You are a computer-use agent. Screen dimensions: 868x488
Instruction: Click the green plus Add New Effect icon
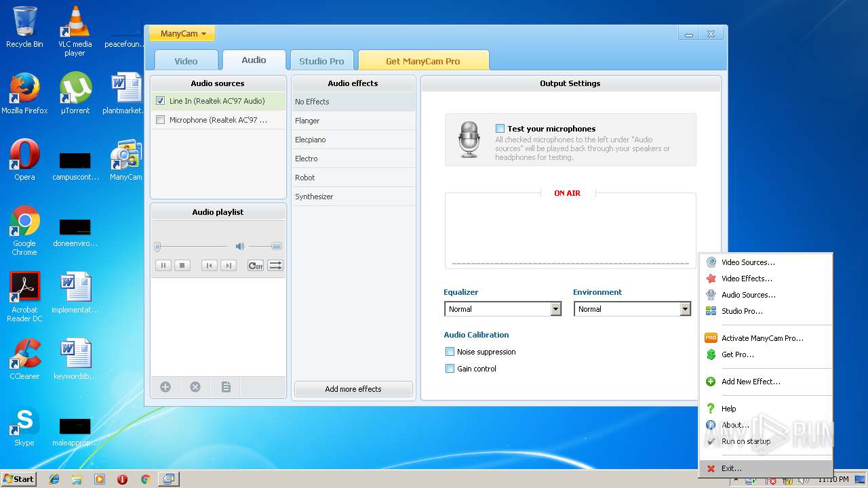click(711, 382)
